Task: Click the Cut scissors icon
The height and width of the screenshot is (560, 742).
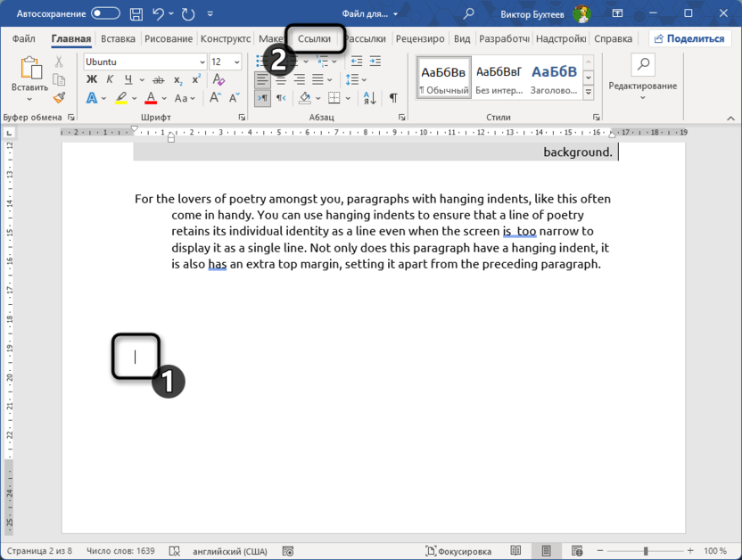Action: click(x=59, y=62)
